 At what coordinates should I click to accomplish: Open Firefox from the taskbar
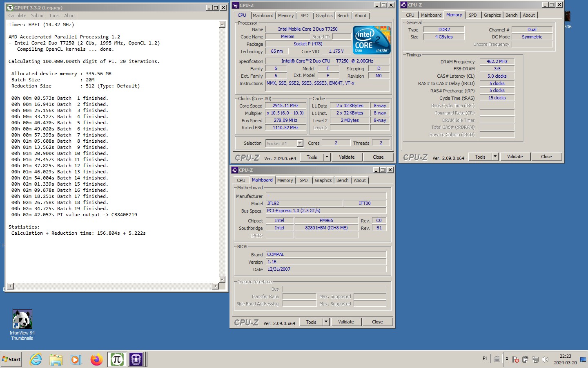pyautogui.click(x=96, y=359)
